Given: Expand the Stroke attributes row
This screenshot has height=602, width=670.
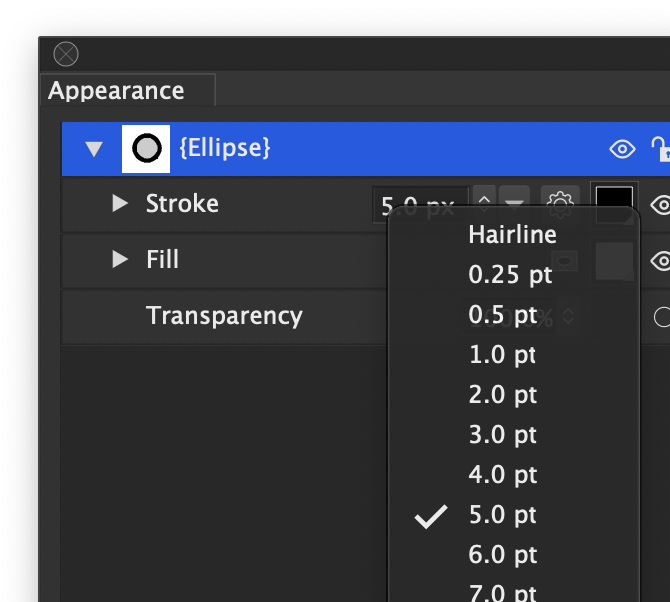Looking at the screenshot, I should pyautogui.click(x=121, y=204).
